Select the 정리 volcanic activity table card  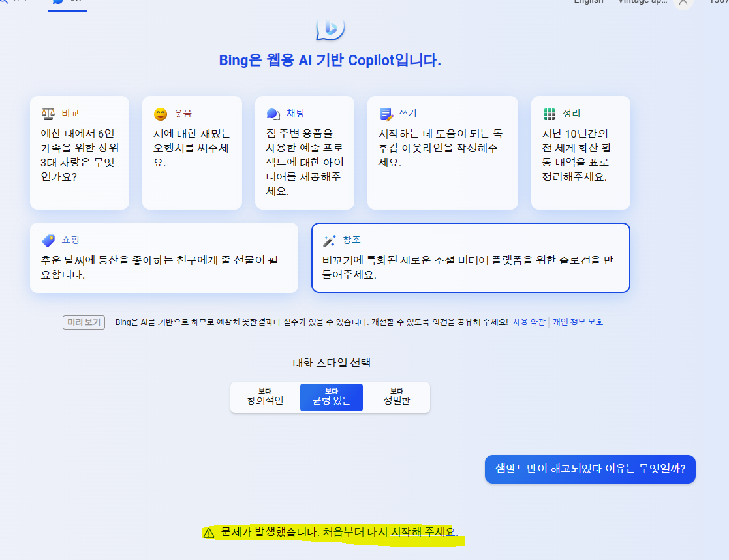coord(581,153)
